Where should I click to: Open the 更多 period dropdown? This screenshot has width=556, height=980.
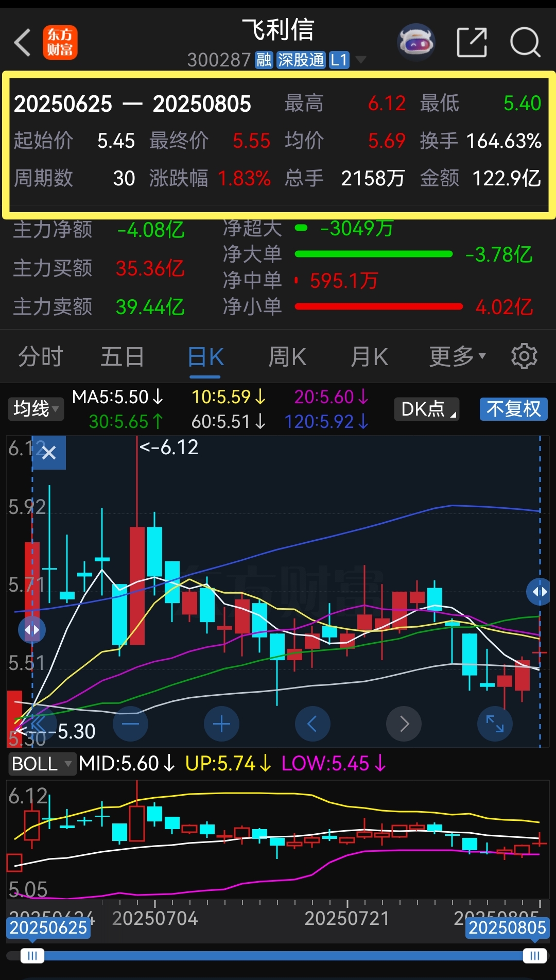tap(458, 356)
